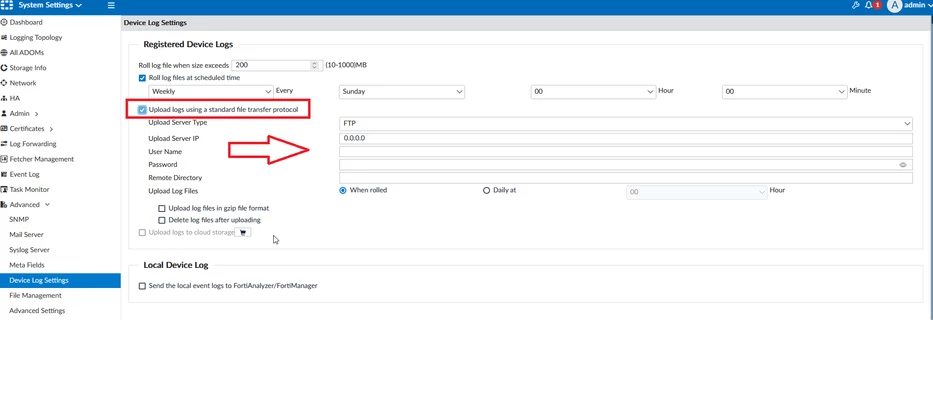The image size is (933, 395).
Task: Click the Log Forwarding icon
Action: coord(4,144)
